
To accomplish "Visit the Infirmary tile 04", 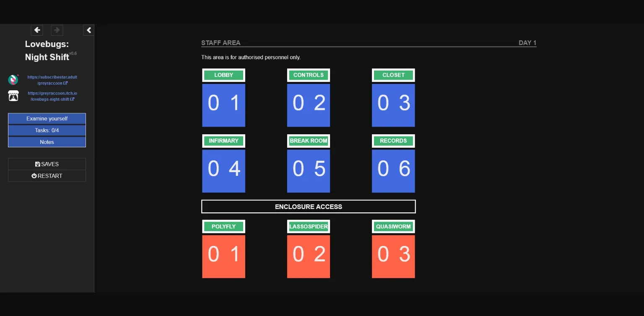I will 223,171.
